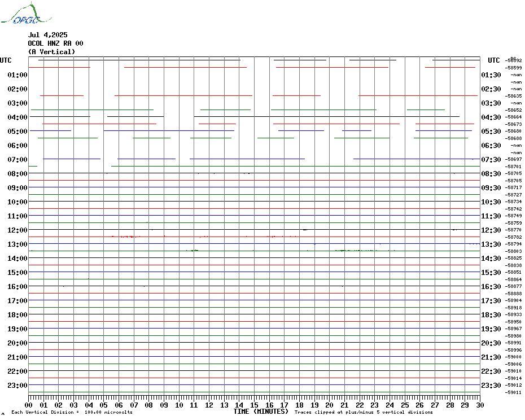Viewport: 525px width, 420px height.
Task: Click the DC offset value '-58599'
Action: coord(514,68)
